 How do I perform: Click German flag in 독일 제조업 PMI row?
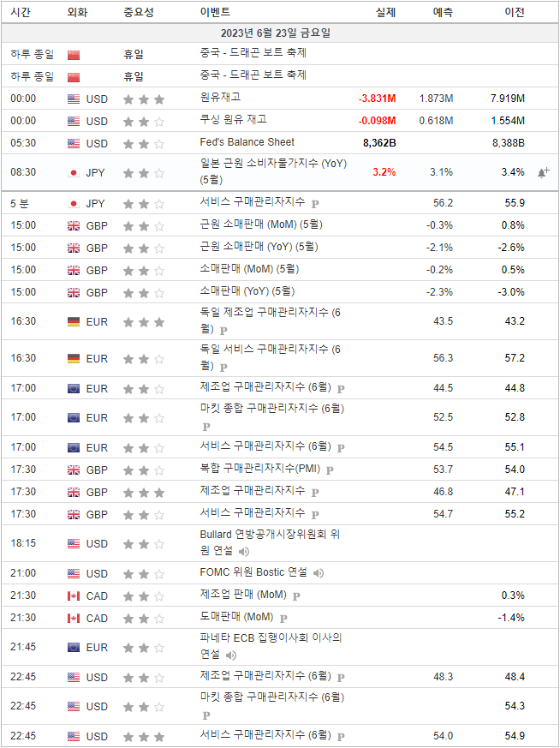pyautogui.click(x=74, y=322)
